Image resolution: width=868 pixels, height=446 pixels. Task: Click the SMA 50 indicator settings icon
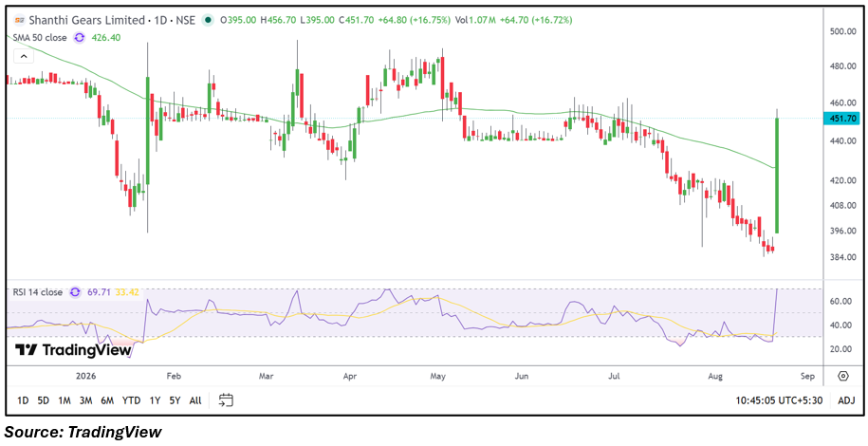click(x=79, y=38)
